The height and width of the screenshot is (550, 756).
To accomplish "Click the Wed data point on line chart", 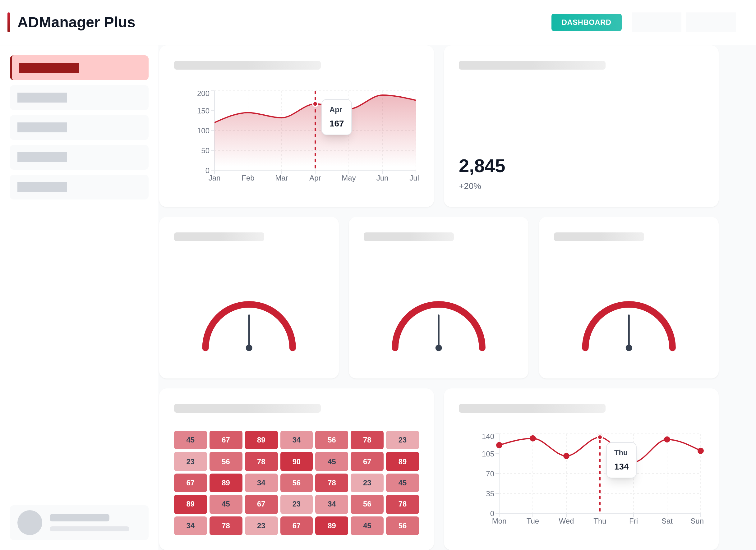I will point(566,456).
